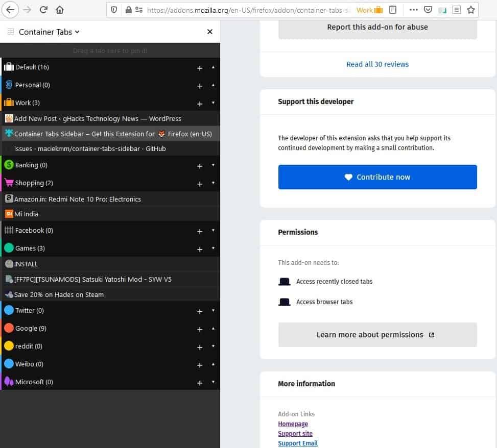Open the page actions three-dot menu
The width and height of the screenshot is (497, 448).
click(x=413, y=10)
